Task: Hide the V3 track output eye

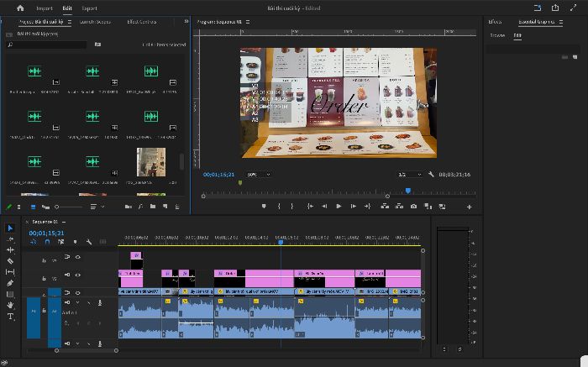Action: tap(77, 257)
